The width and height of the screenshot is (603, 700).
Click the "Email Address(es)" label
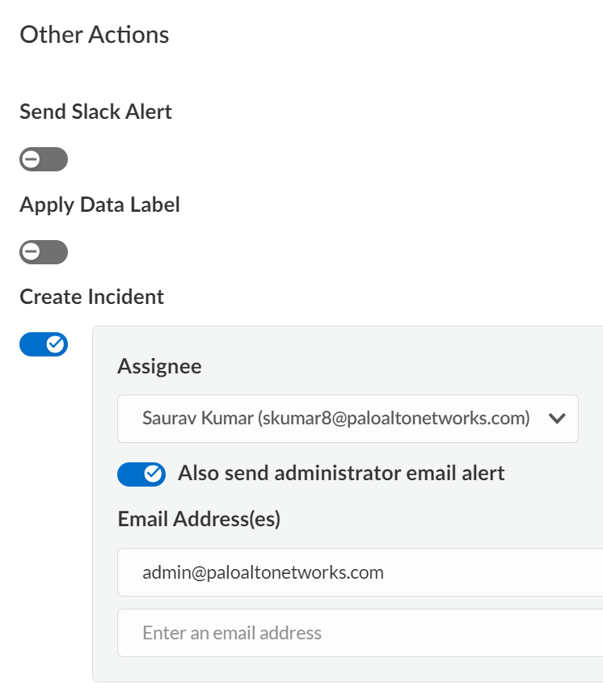click(199, 520)
